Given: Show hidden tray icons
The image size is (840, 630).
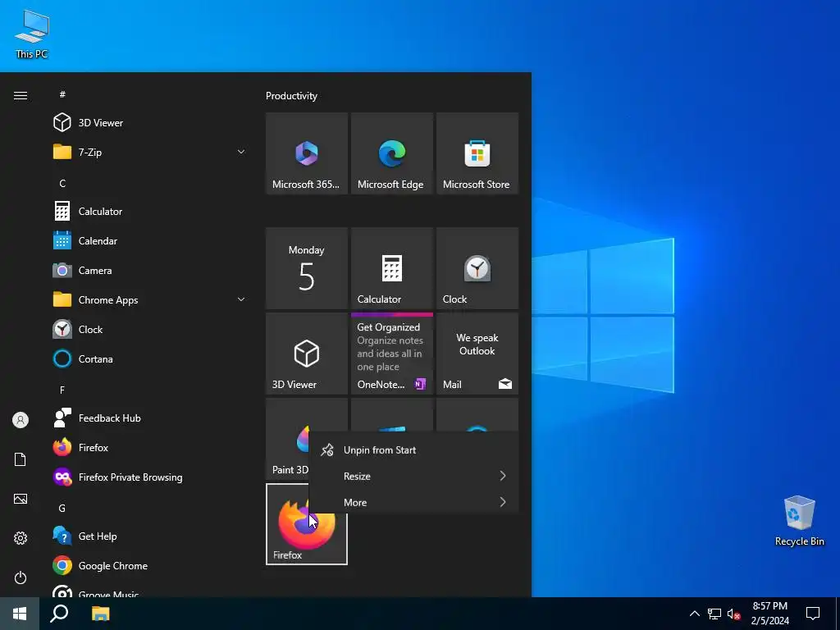Looking at the screenshot, I should [x=694, y=614].
